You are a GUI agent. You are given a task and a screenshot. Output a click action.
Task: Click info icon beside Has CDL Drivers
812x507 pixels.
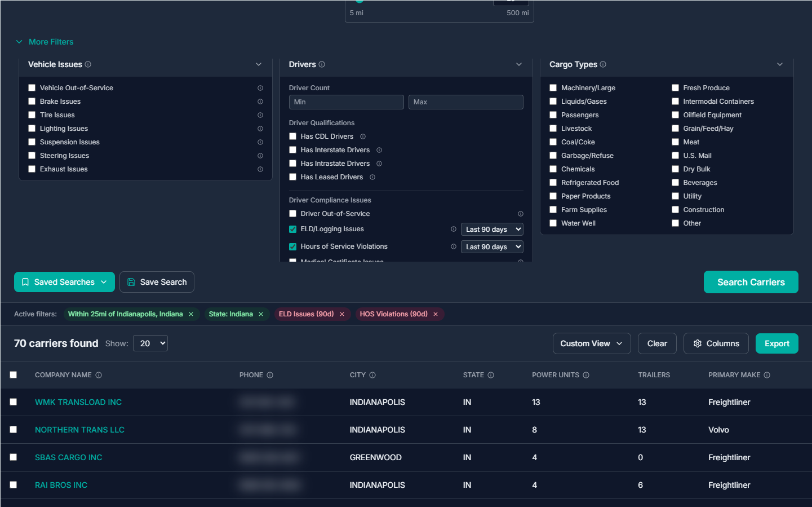pos(363,136)
